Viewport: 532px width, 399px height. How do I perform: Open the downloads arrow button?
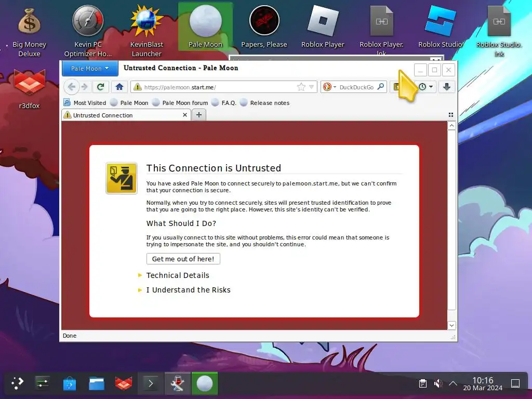tap(446, 87)
